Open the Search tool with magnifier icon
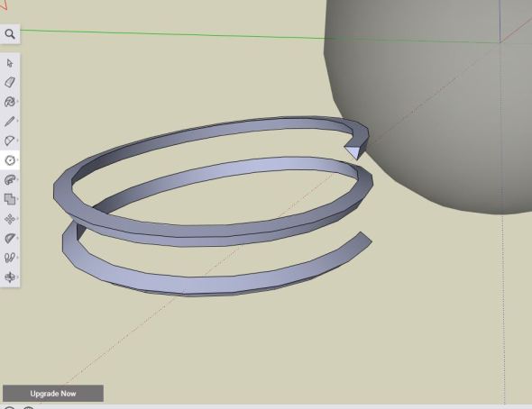This screenshot has height=409, width=532. (x=10, y=34)
